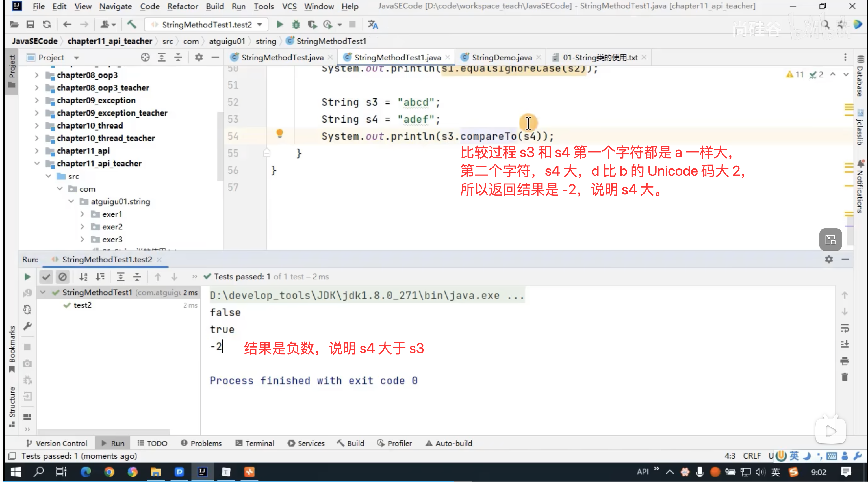Image resolution: width=868 pixels, height=482 pixels.
Task: Click the Rerun test icon in the Run panel
Action: coord(27,277)
